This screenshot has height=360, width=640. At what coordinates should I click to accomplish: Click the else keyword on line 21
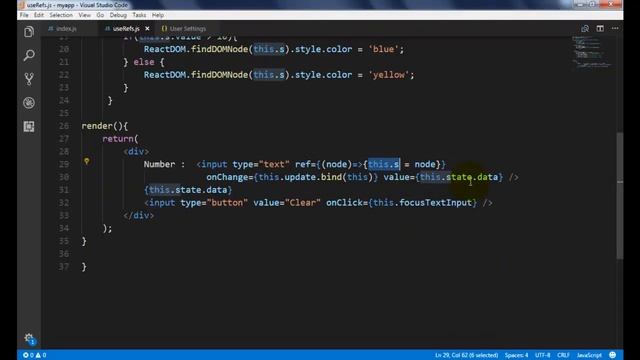coord(144,62)
